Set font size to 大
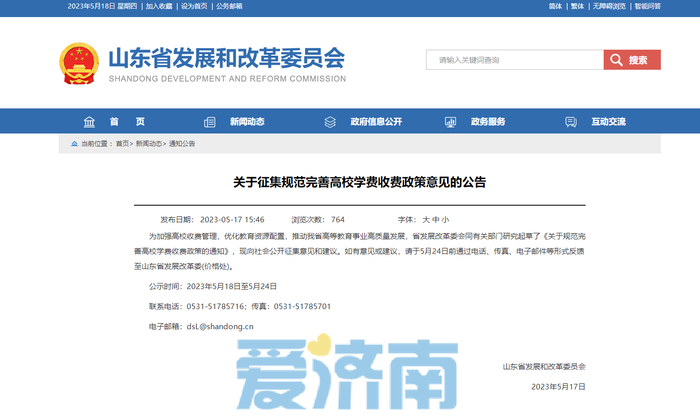The image size is (700, 416). click(426, 220)
